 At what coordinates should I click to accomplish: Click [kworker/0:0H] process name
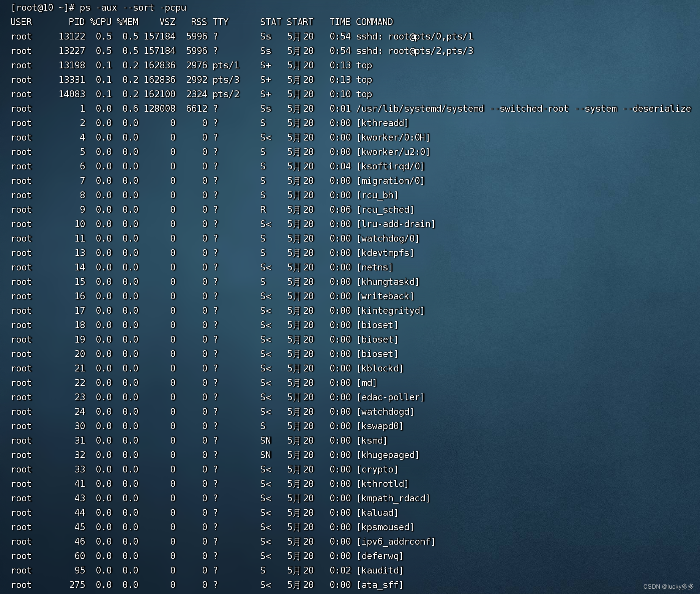point(393,137)
